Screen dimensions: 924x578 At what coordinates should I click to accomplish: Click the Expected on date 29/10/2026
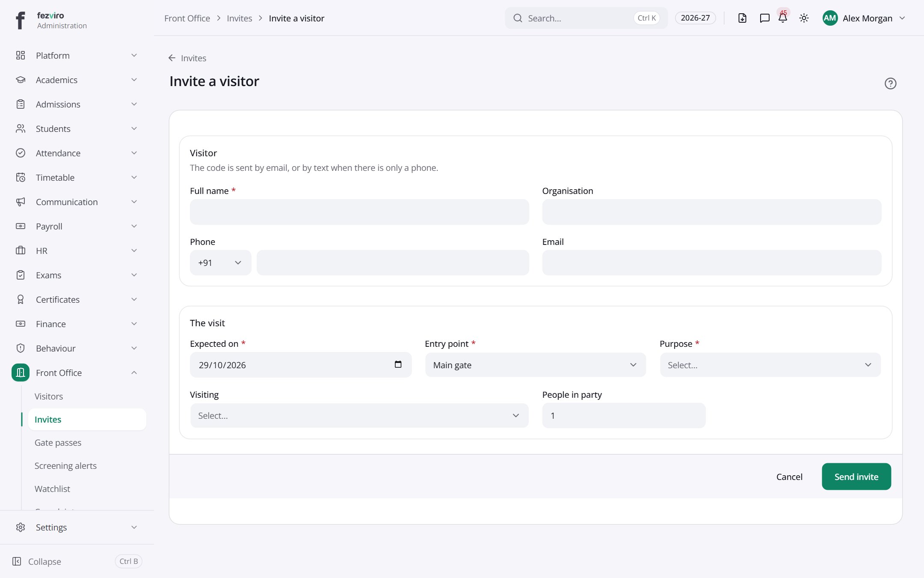222,365
